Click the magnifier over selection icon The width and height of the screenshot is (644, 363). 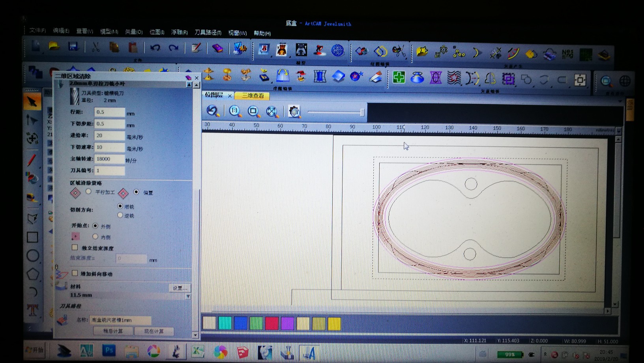point(606,81)
